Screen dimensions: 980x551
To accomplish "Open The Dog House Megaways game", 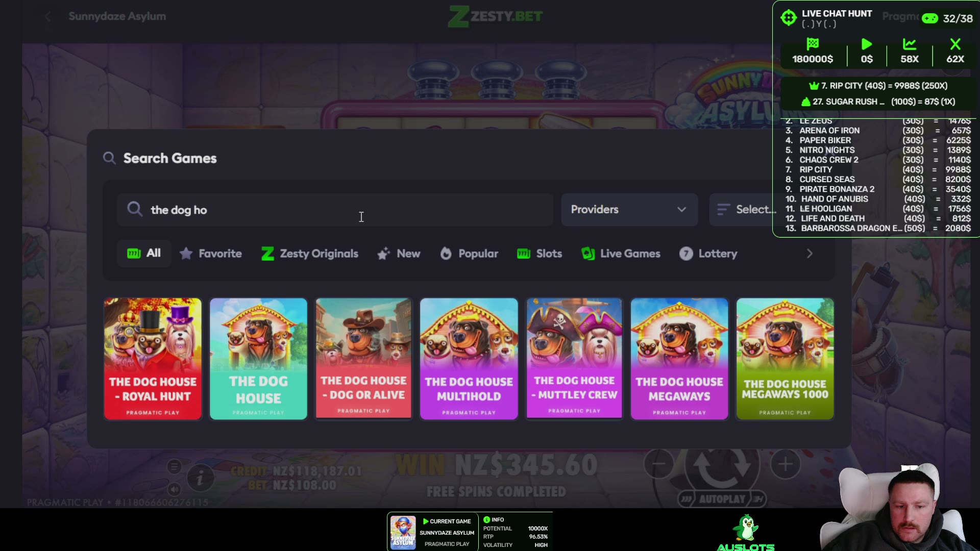I will (x=679, y=359).
